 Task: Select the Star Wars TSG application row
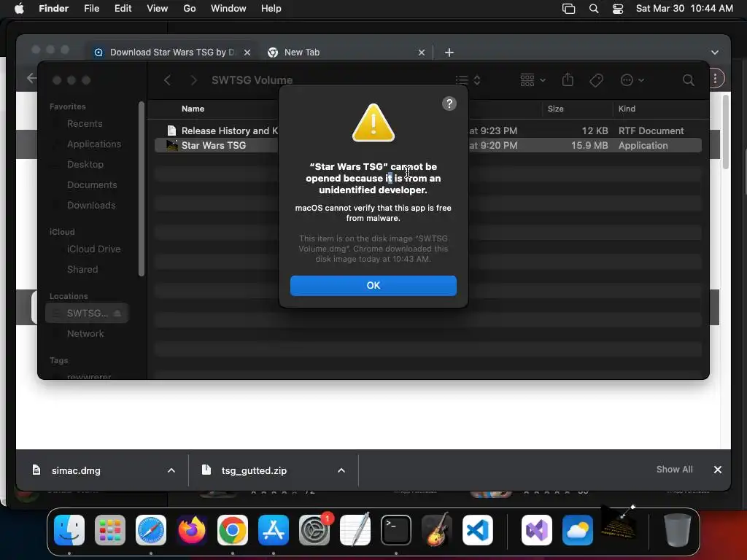pyautogui.click(x=427, y=145)
